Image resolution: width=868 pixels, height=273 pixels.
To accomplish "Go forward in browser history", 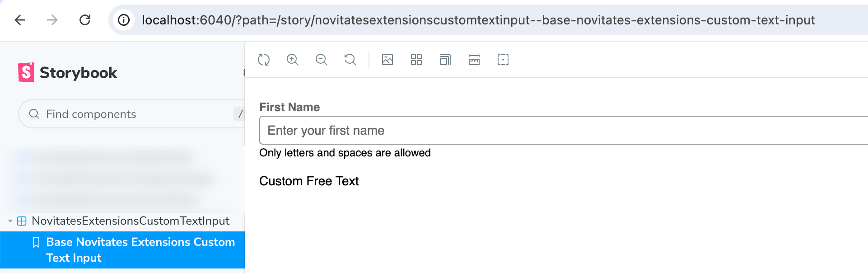I will (52, 20).
